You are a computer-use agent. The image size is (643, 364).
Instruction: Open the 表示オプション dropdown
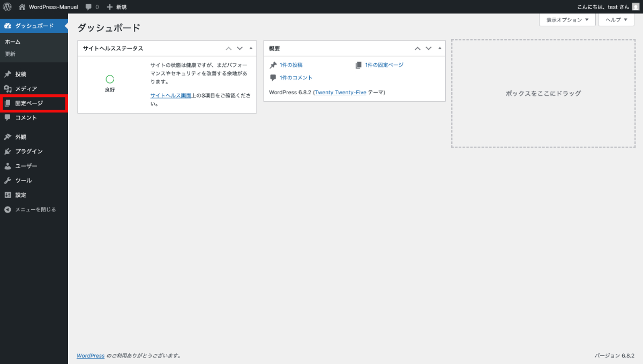[566, 20]
